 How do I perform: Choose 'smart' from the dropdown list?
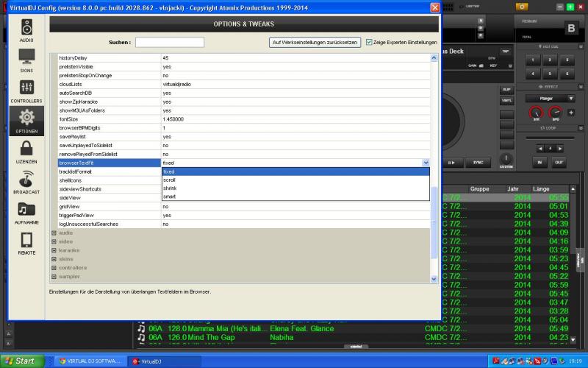pyautogui.click(x=170, y=197)
